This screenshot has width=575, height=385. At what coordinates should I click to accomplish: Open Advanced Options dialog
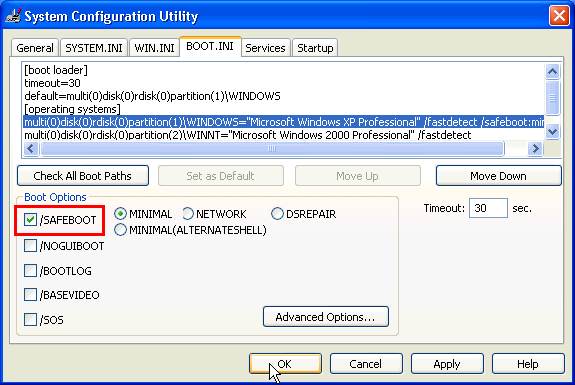coord(326,317)
